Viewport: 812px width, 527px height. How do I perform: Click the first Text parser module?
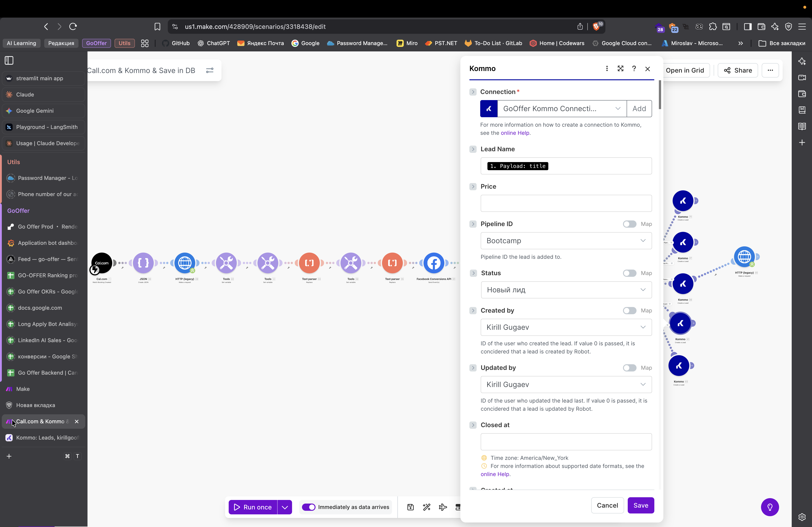coord(309,263)
